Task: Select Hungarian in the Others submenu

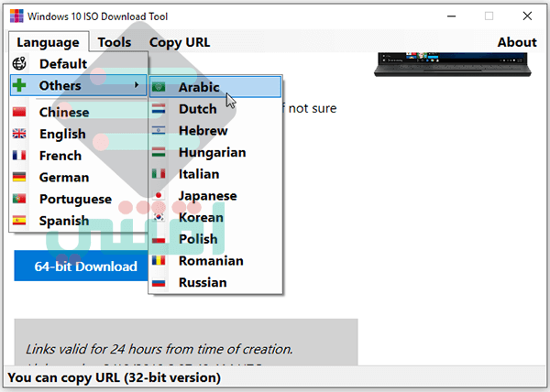Action: click(215, 152)
